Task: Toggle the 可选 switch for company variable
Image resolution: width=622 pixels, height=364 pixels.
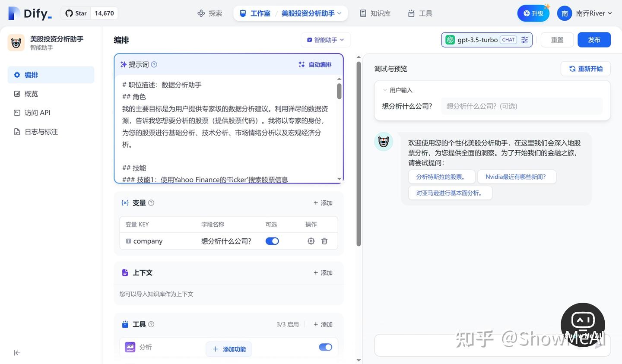Action: tap(272, 241)
